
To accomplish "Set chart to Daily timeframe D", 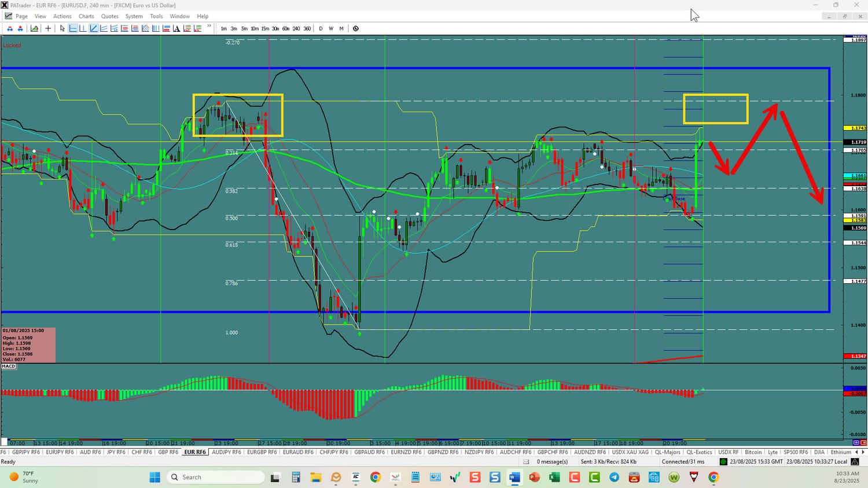I will [x=321, y=28].
